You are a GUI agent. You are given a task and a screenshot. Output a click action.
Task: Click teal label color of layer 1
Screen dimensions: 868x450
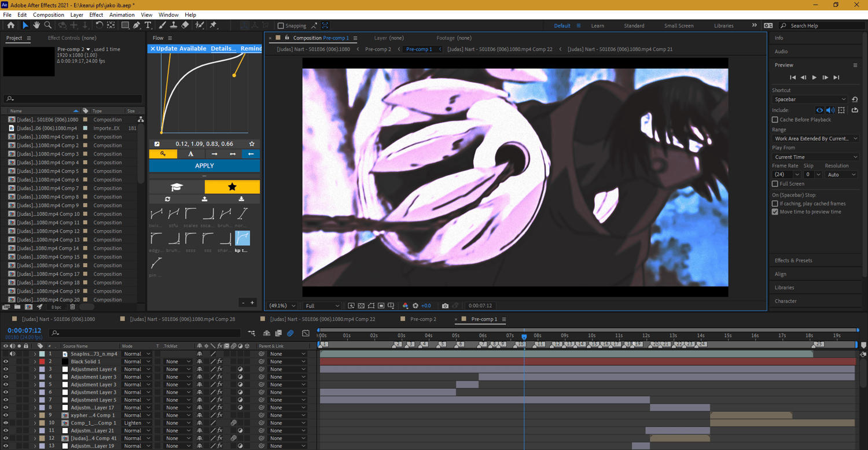click(x=42, y=354)
